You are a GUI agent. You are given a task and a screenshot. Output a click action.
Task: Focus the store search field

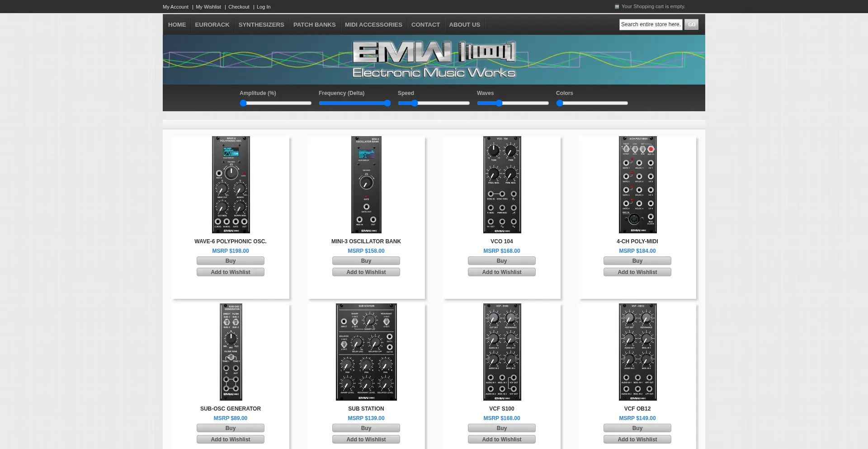pos(651,24)
